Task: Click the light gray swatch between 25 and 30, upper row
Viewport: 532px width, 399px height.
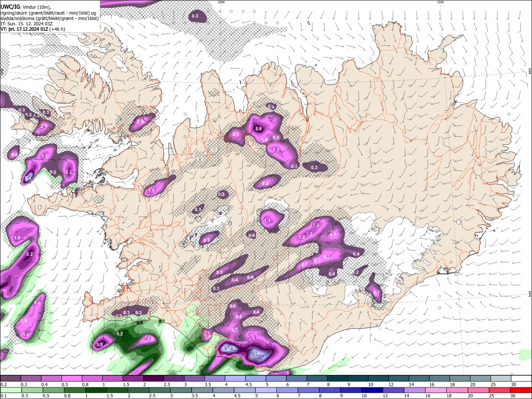Action: point(501,379)
